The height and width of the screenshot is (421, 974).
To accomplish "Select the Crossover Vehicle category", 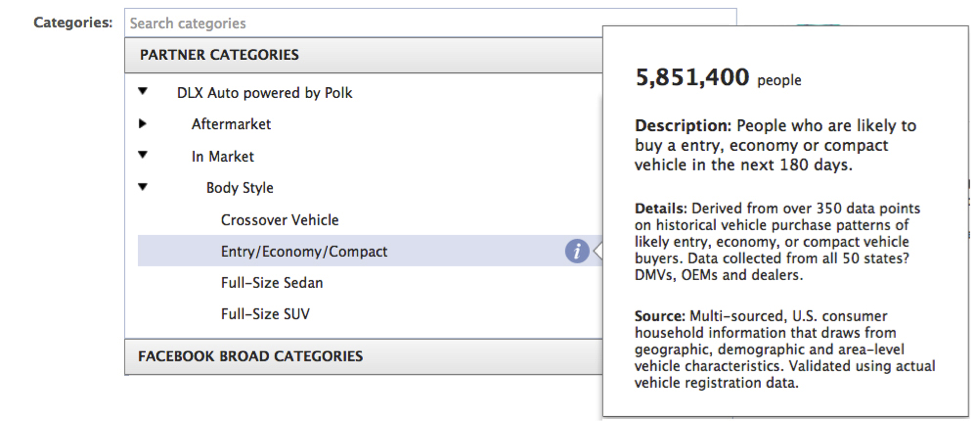I will click(280, 220).
